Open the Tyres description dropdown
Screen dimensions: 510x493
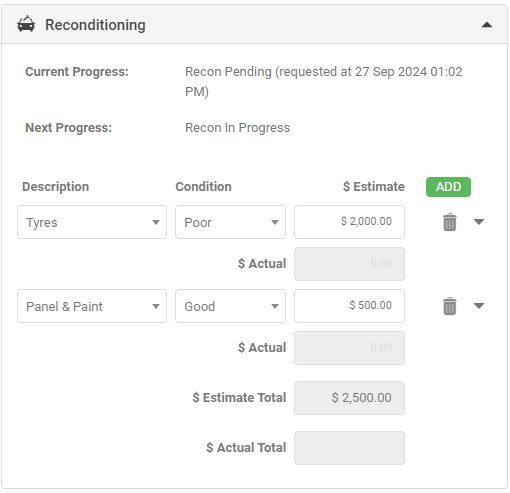tap(92, 222)
